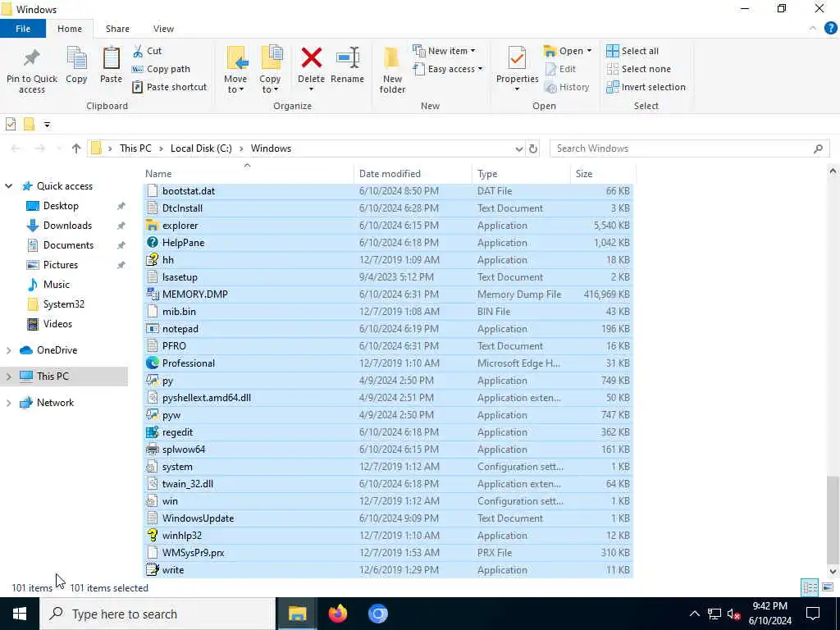840x630 pixels.
Task: Click History in Open group
Action: 567,87
